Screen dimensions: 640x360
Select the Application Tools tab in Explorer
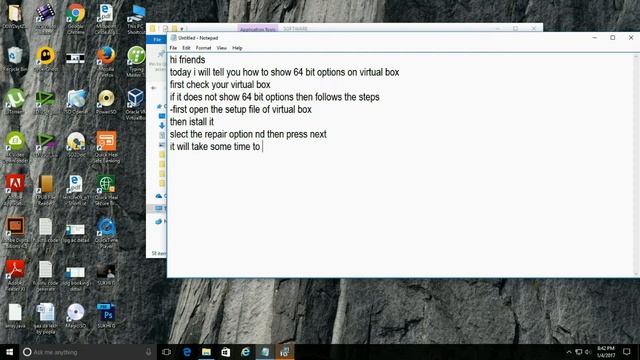click(258, 29)
